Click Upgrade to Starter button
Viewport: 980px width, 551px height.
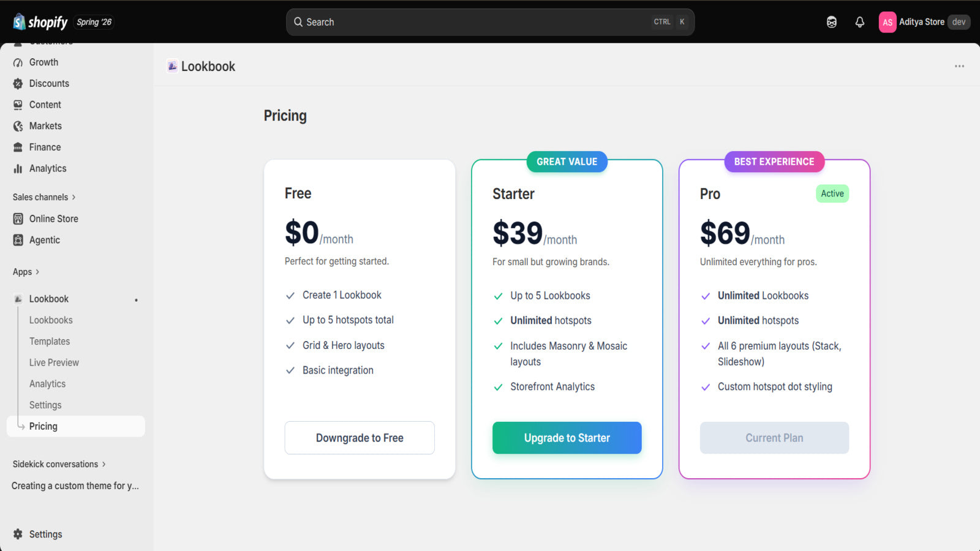pyautogui.click(x=567, y=438)
